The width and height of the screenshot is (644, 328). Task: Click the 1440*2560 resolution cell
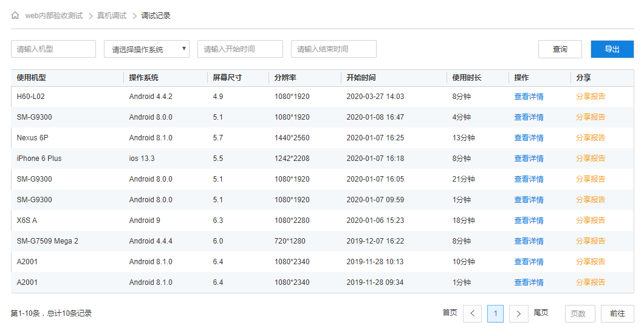point(292,137)
